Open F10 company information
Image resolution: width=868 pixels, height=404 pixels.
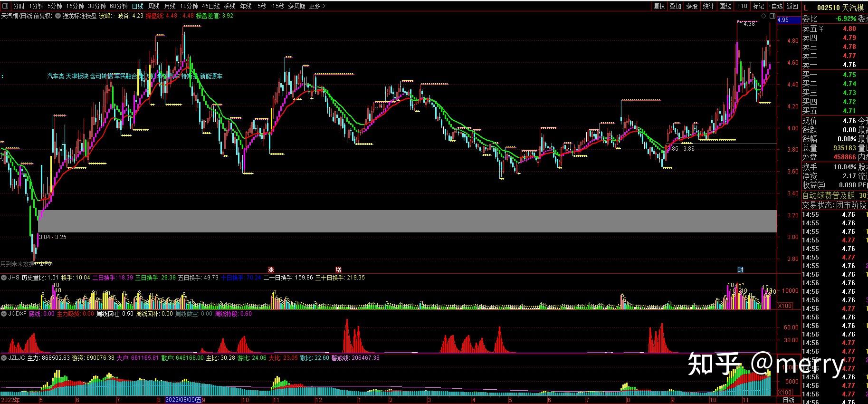742,6
